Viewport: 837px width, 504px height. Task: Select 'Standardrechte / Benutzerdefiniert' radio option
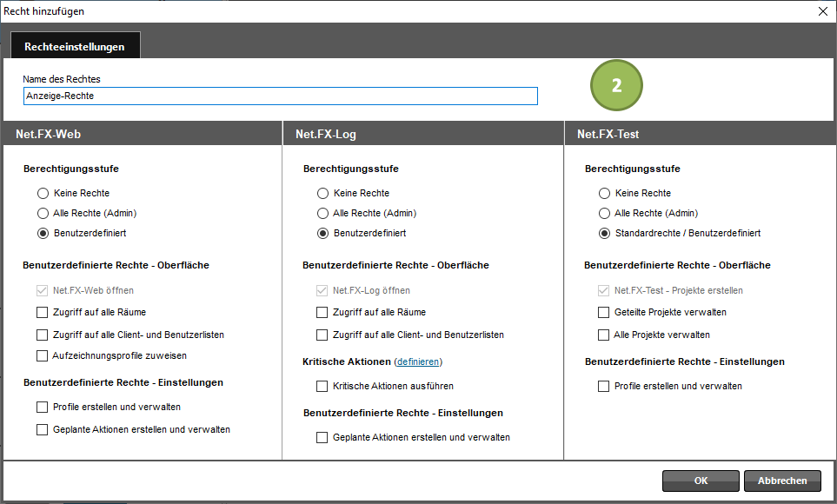604,233
